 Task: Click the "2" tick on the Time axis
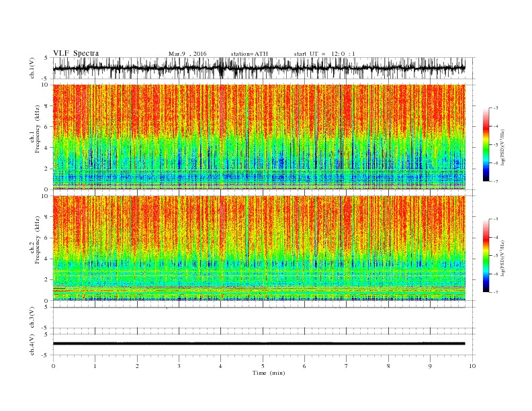(x=137, y=366)
